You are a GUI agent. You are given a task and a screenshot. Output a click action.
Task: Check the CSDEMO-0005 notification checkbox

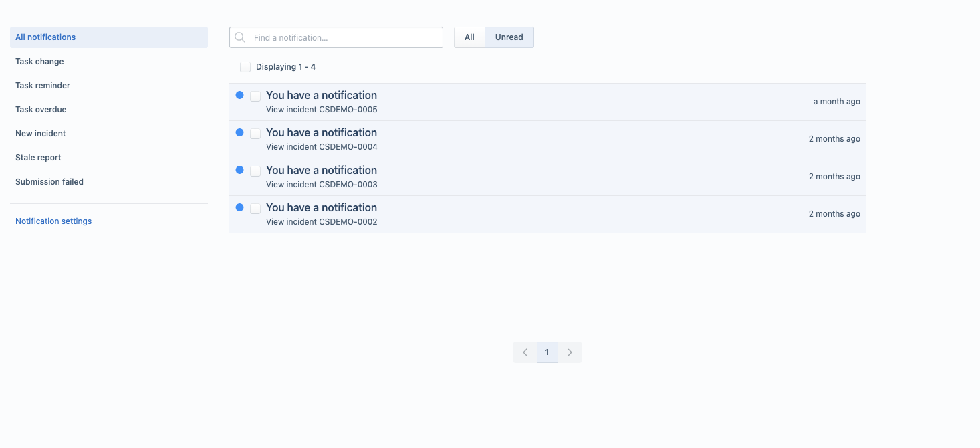pyautogui.click(x=255, y=96)
